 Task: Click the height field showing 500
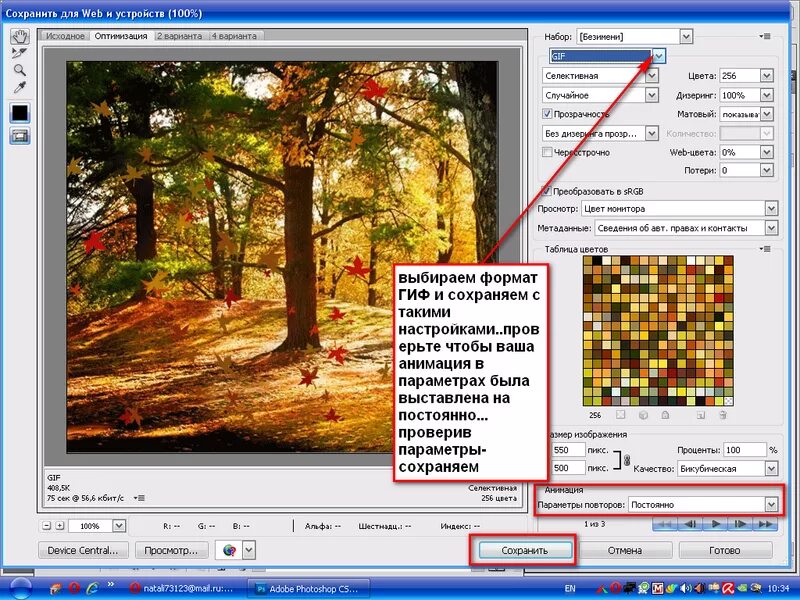coord(568,467)
